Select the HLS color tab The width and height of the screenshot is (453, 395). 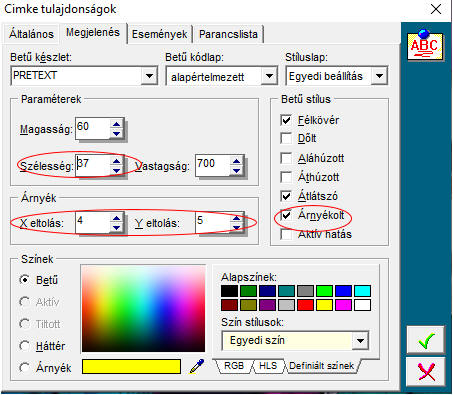268,366
